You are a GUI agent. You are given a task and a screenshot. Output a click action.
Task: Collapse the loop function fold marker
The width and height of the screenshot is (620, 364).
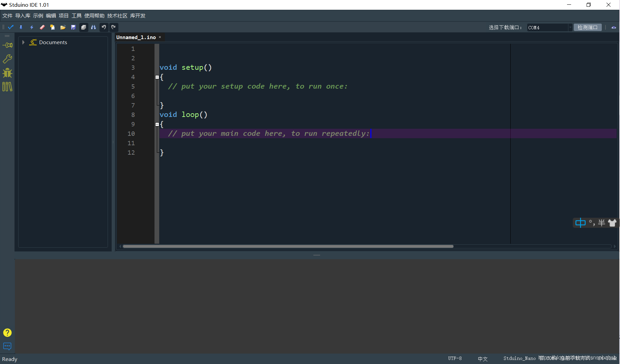(x=157, y=124)
